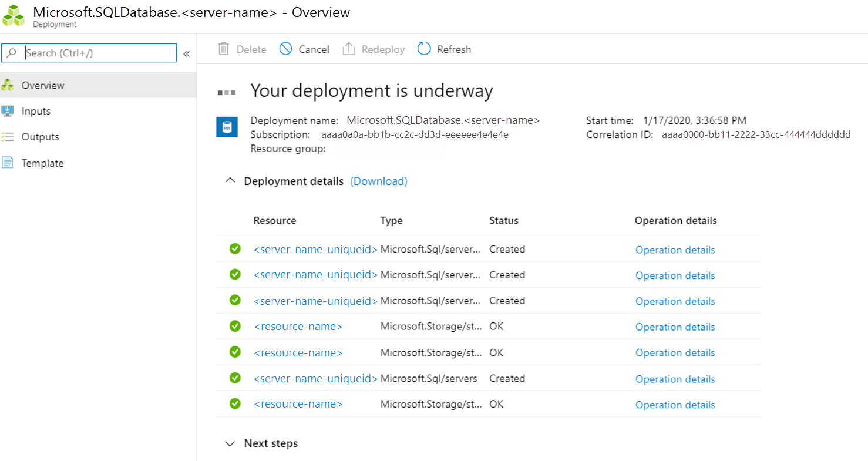Open the first <resource-name> storage link
This screenshot has width=868, height=461.
tap(298, 327)
